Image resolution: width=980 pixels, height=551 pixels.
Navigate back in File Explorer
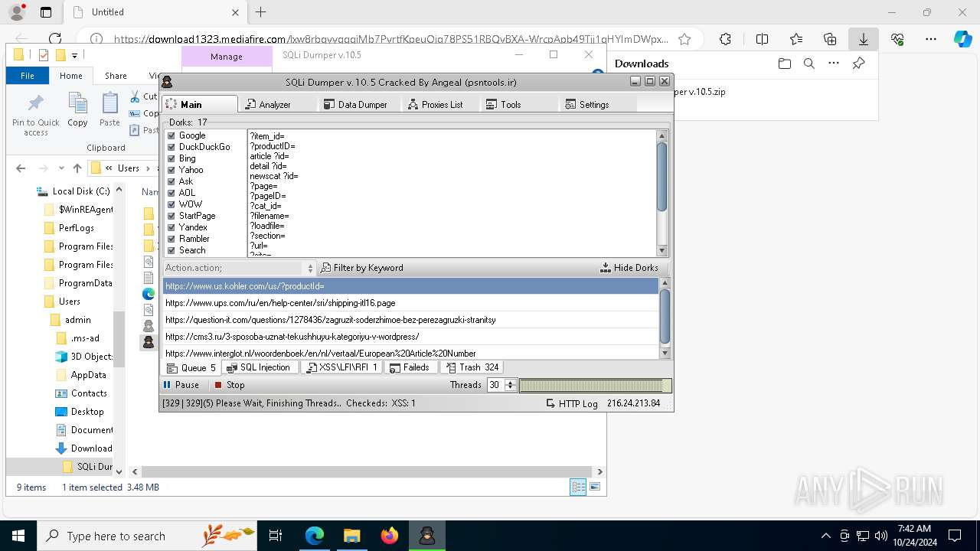(21, 168)
